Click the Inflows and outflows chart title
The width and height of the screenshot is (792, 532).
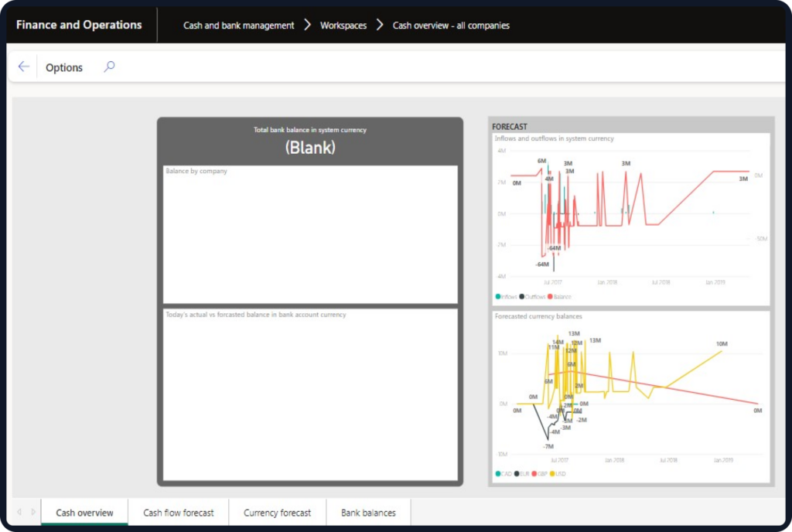click(x=554, y=138)
